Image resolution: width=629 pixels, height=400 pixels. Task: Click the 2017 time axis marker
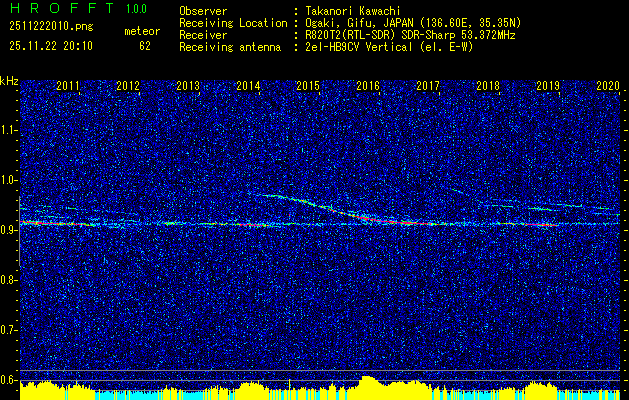[428, 85]
